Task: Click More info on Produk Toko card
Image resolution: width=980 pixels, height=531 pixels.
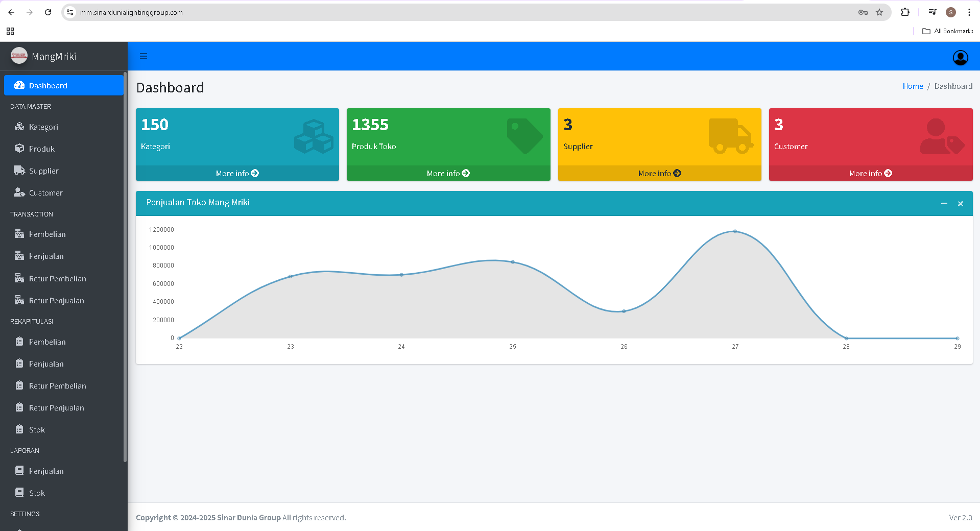Action: tap(448, 174)
